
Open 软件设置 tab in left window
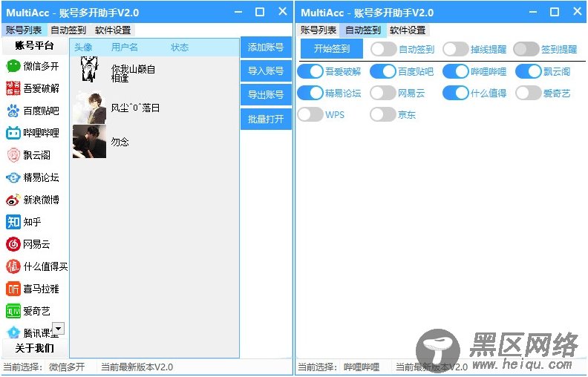tap(113, 30)
